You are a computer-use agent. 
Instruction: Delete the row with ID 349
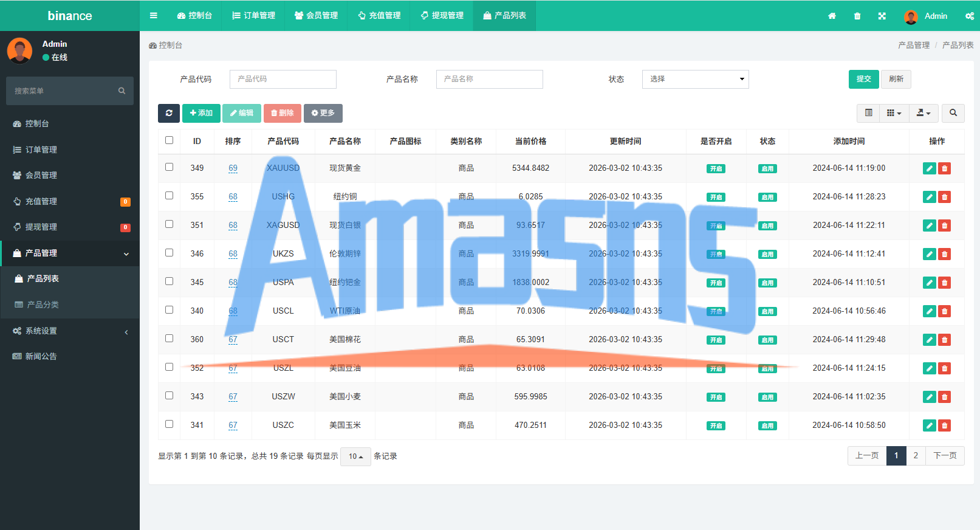[945, 168]
